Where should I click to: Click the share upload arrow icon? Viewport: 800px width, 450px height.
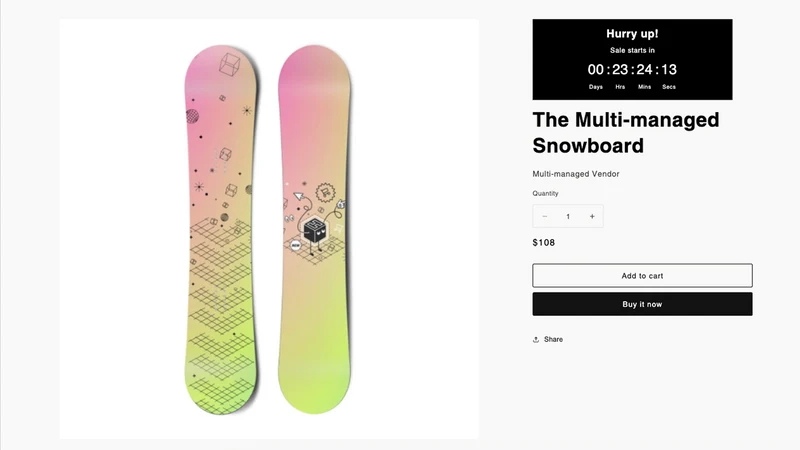click(536, 339)
